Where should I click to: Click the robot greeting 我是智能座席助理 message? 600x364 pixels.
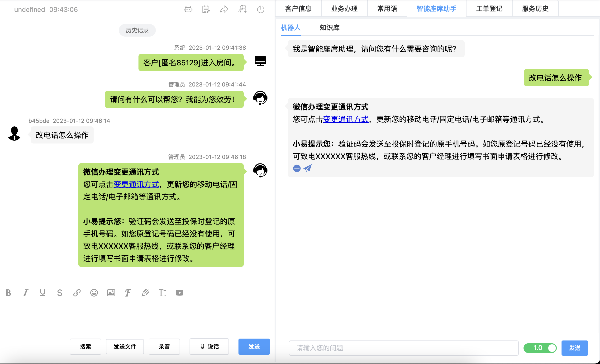tap(376, 49)
